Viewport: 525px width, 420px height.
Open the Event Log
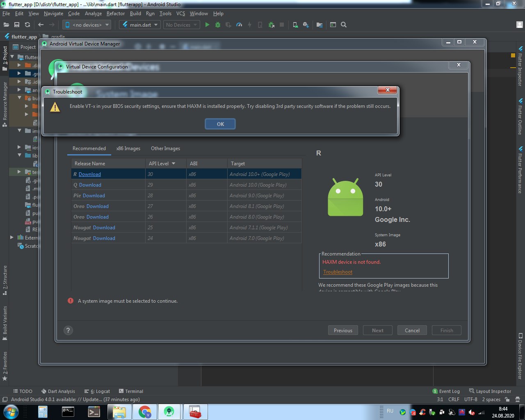[x=446, y=391]
